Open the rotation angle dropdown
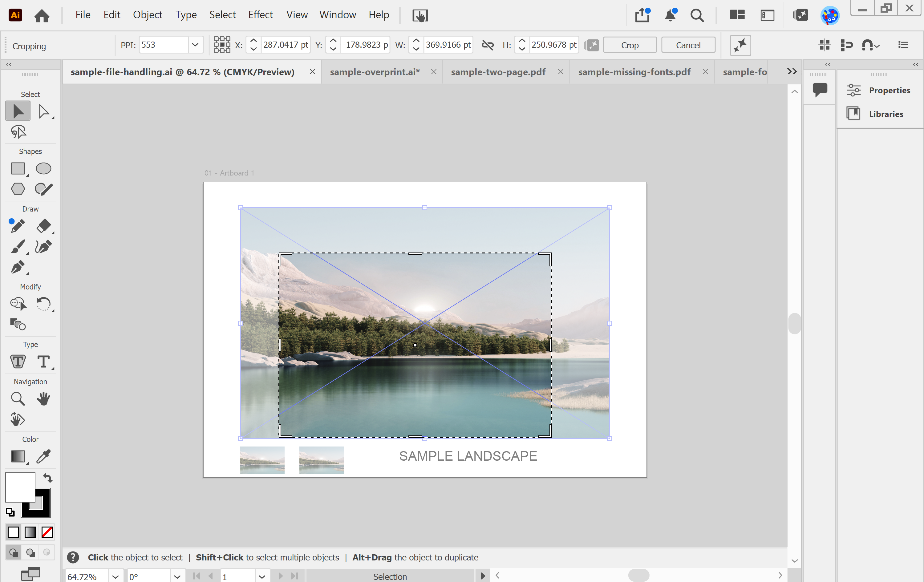 point(177,577)
